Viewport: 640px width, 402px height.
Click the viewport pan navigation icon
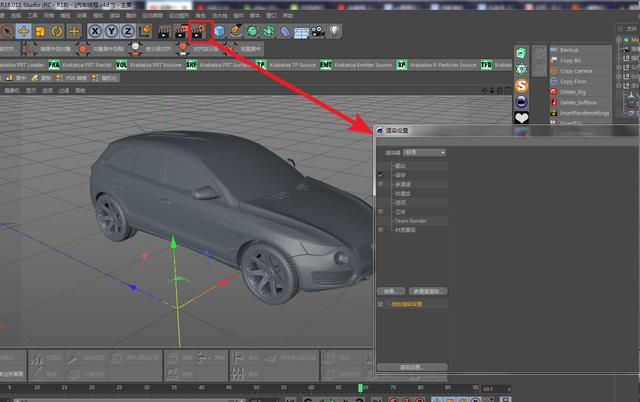click(x=484, y=90)
